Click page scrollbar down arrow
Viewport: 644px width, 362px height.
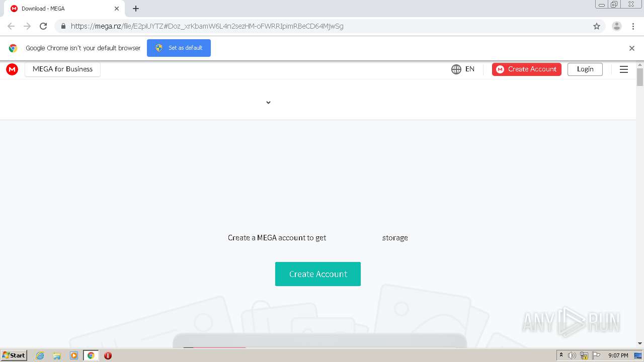point(640,343)
